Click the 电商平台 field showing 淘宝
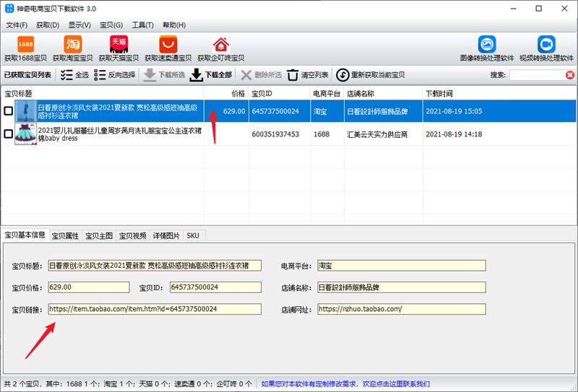The image size is (578, 392). click(x=402, y=266)
